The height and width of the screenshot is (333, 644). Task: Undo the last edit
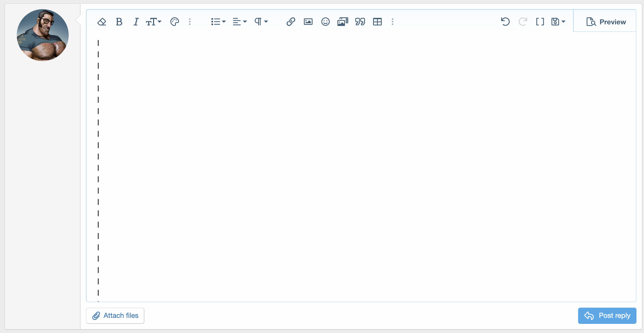[505, 22]
